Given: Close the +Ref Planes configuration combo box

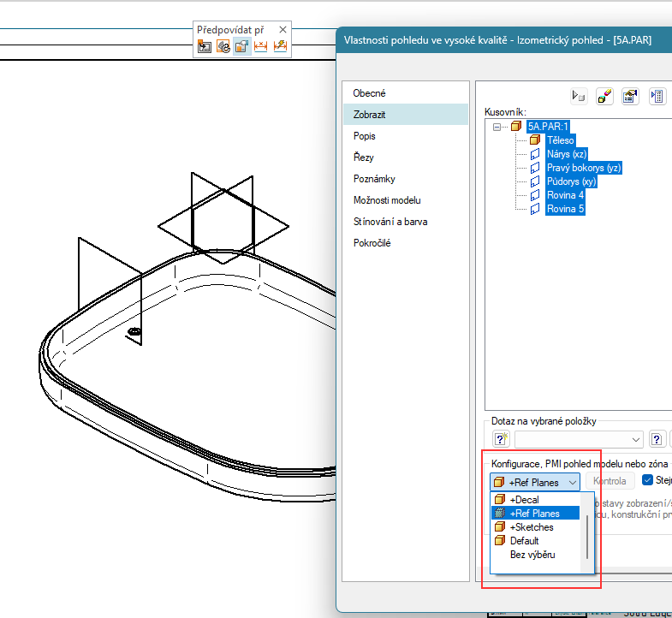Looking at the screenshot, I should point(572,482).
